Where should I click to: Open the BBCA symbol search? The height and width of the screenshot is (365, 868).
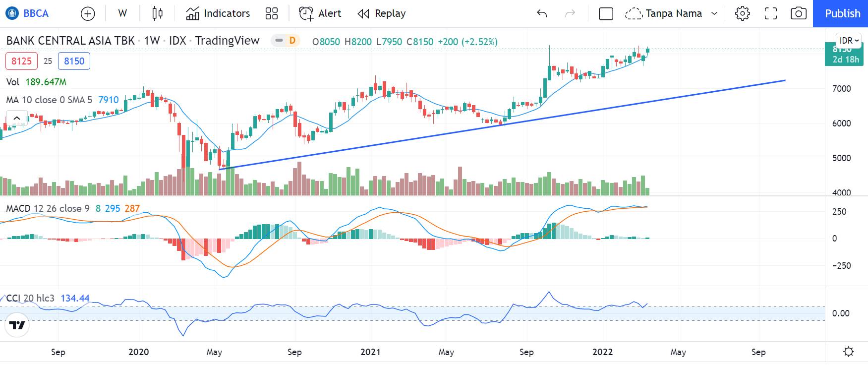pyautogui.click(x=28, y=13)
